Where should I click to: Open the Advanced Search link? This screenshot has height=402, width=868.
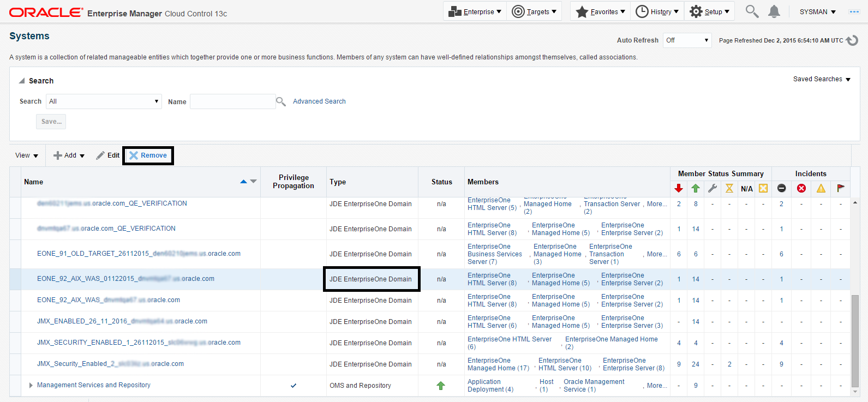pos(319,101)
